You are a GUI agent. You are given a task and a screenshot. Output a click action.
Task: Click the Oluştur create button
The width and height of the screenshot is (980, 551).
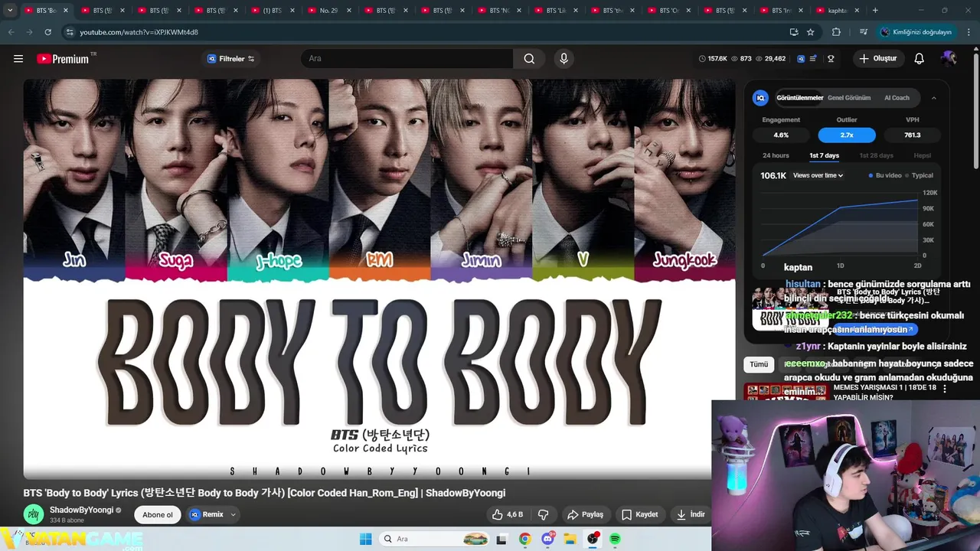click(877, 59)
